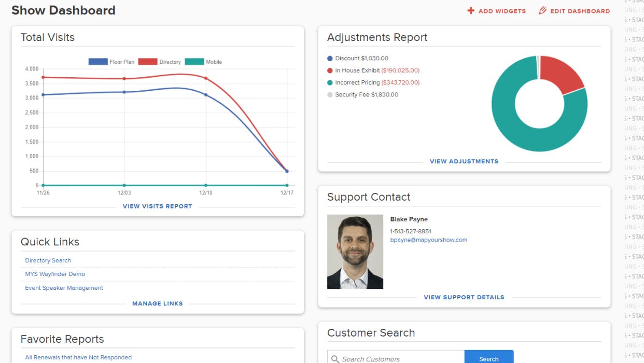Viewport: 644px width, 363px height.
Task: Open All Renewals that have Not Responded report
Action: tap(78, 357)
